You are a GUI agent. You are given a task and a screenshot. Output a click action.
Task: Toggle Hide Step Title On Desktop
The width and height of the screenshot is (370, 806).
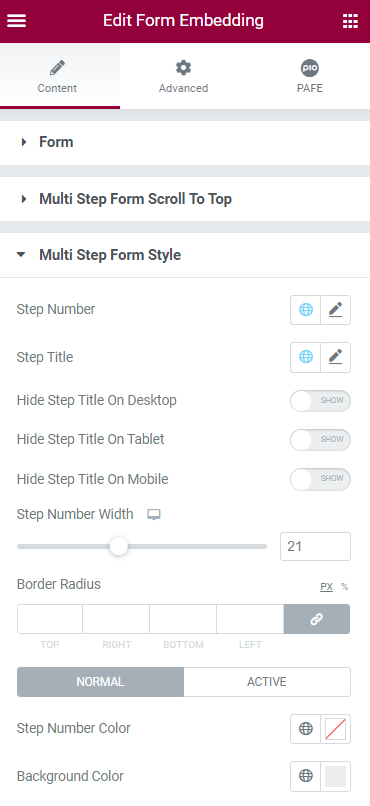[x=320, y=401]
